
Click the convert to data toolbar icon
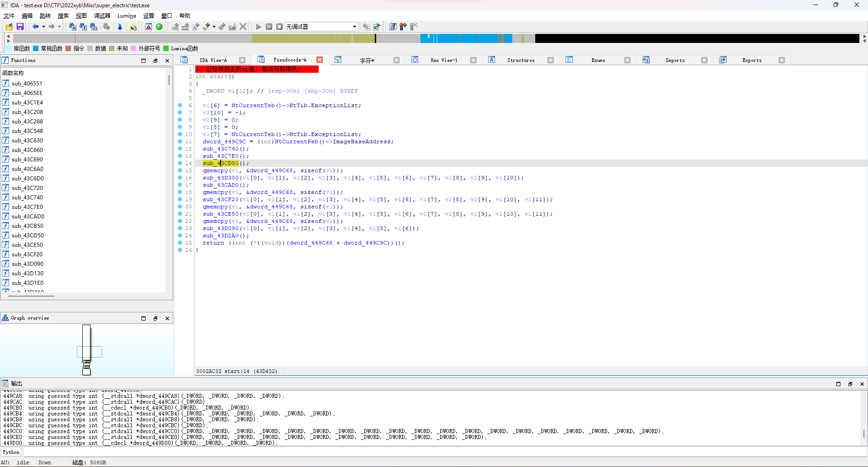click(185, 27)
